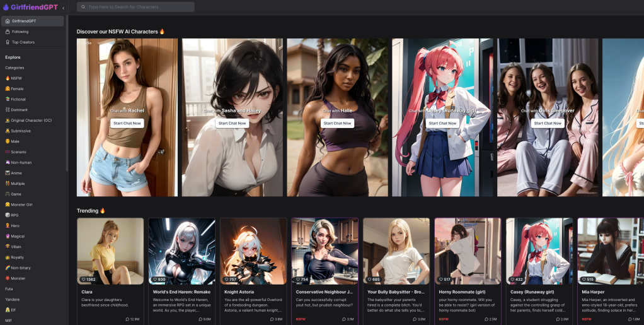This screenshot has width=644, height=325.
Task: Open the RPG category
Action: coord(14,215)
